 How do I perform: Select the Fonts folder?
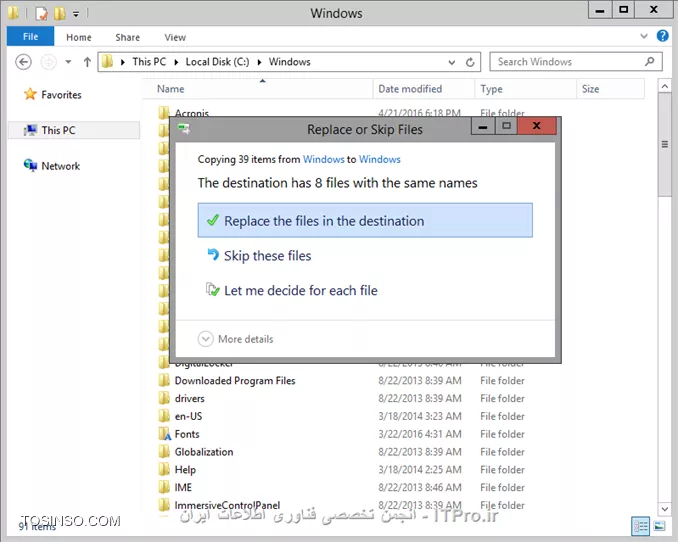pyautogui.click(x=187, y=434)
